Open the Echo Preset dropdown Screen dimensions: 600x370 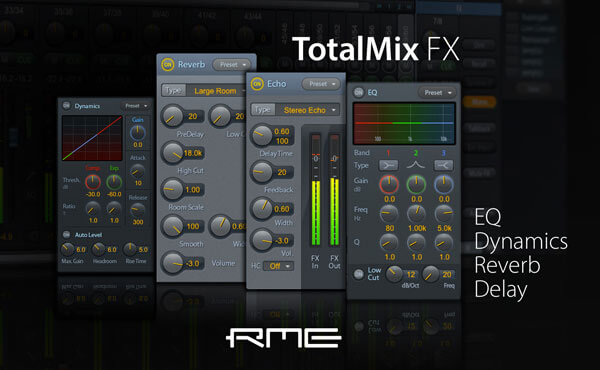(x=321, y=84)
